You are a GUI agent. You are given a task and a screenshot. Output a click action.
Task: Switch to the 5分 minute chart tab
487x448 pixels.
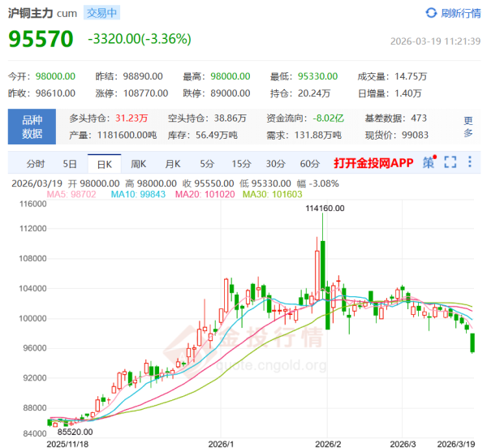(207, 164)
